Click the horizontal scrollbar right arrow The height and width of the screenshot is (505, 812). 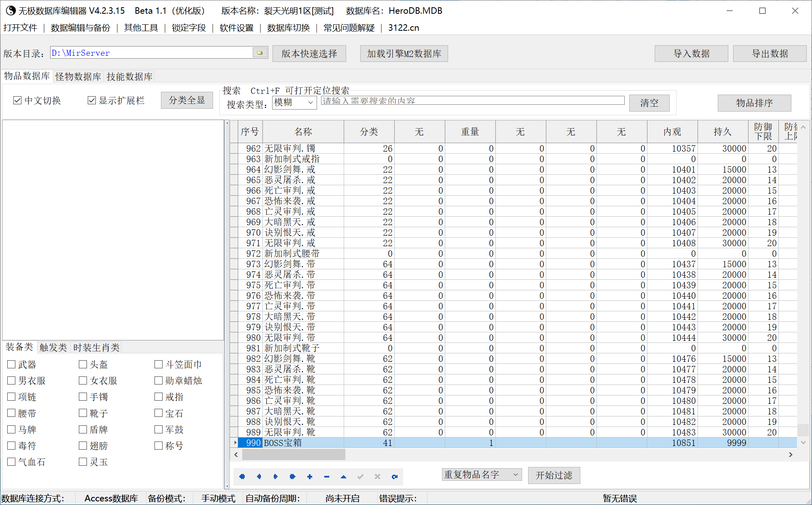tap(791, 454)
